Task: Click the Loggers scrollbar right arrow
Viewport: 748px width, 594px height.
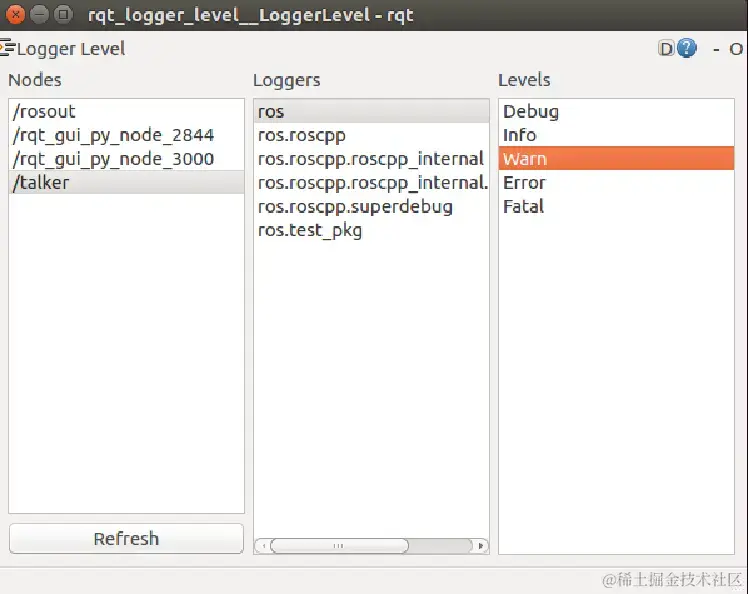Action: click(480, 545)
